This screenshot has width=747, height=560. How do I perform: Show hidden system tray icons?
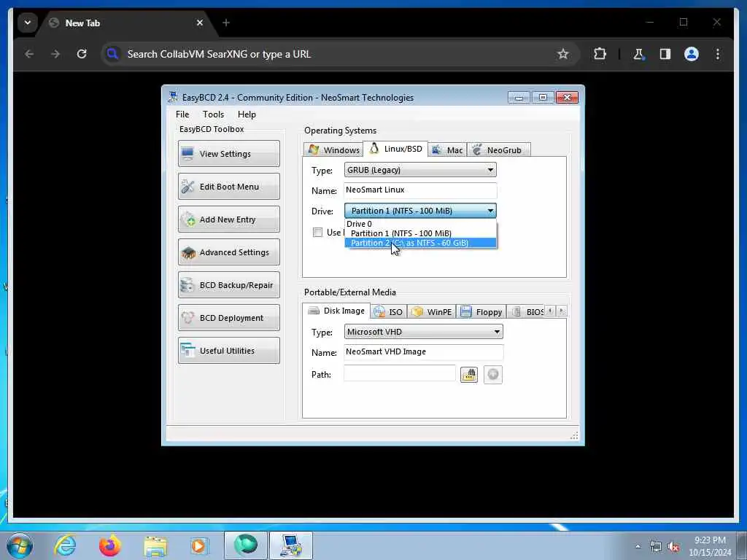tap(638, 546)
